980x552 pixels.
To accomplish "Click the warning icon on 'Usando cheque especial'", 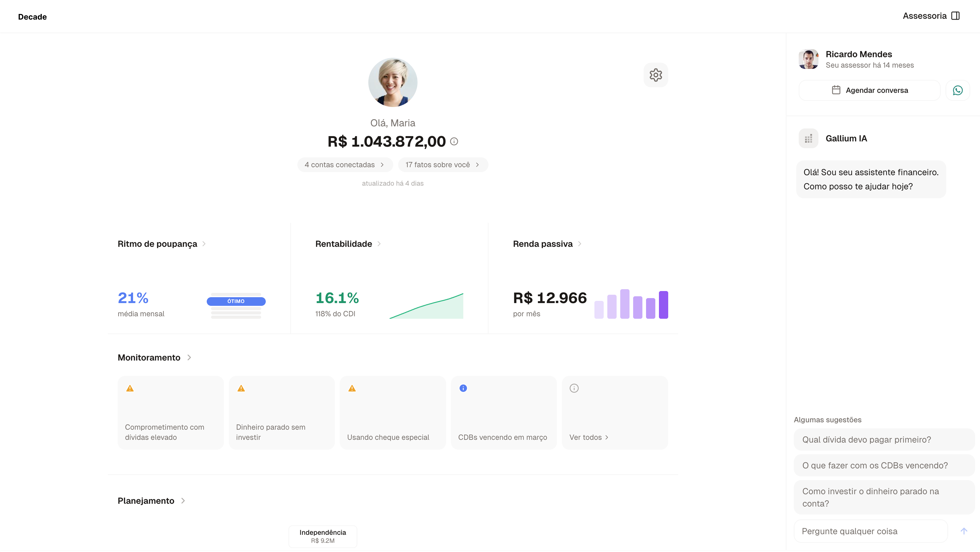I will tap(352, 388).
